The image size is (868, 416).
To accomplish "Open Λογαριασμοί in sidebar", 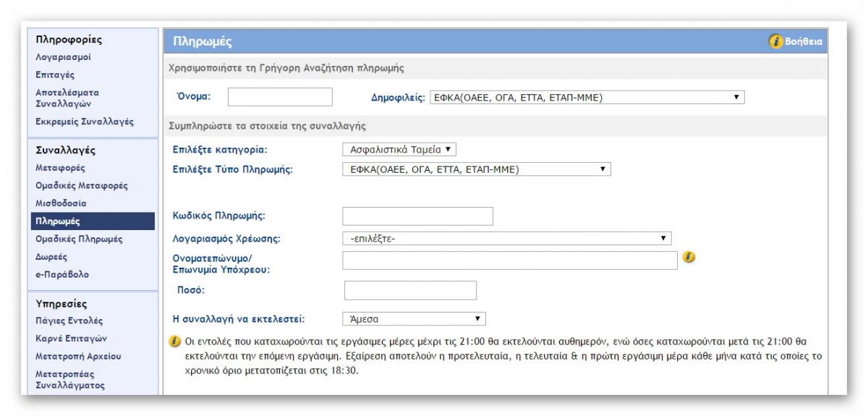I will (x=64, y=57).
